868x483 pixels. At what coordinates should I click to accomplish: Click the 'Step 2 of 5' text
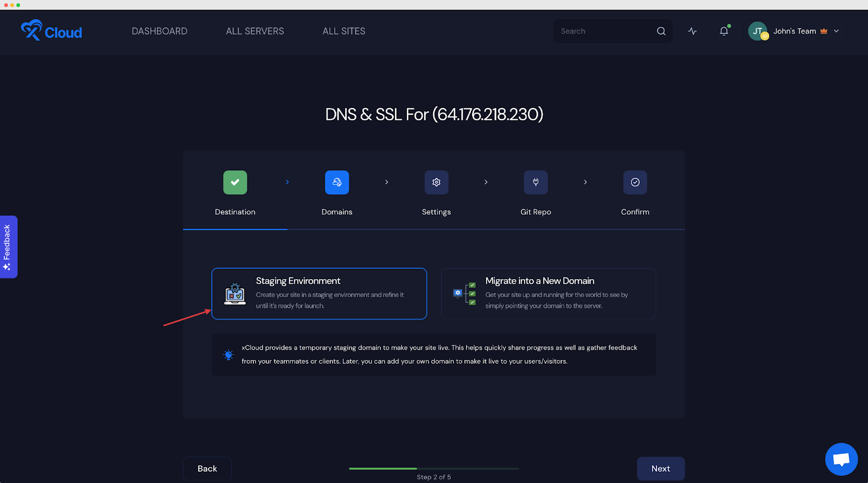coord(434,477)
